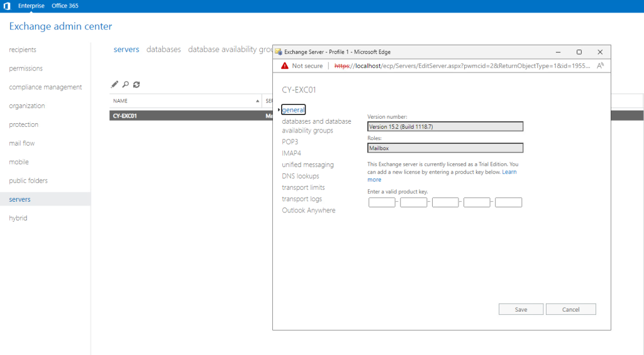Viewport: 644px width, 355px height.
Task: Click the Save button
Action: pyautogui.click(x=521, y=309)
